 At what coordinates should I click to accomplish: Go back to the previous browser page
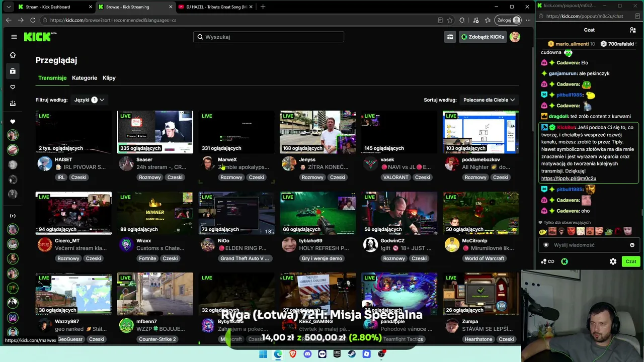coord(9,20)
